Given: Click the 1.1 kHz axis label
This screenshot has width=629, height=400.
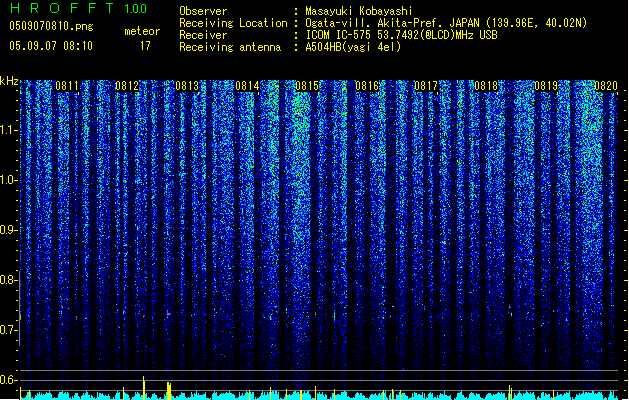Looking at the screenshot, I should (x=8, y=130).
